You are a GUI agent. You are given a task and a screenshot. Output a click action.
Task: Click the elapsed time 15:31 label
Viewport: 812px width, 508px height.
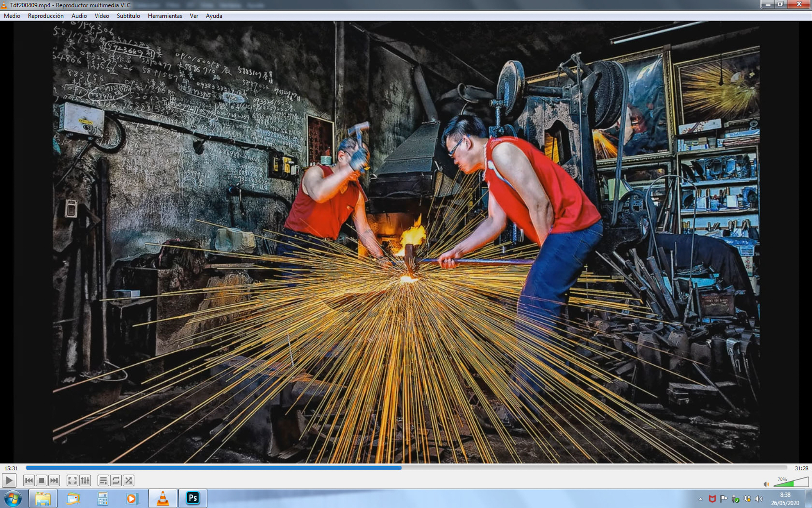(x=11, y=468)
